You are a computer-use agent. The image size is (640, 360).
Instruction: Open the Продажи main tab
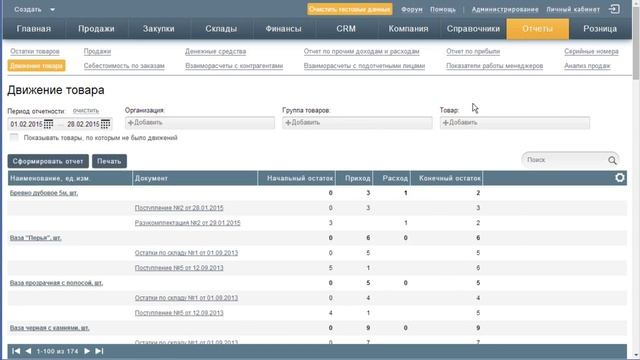[x=96, y=29]
